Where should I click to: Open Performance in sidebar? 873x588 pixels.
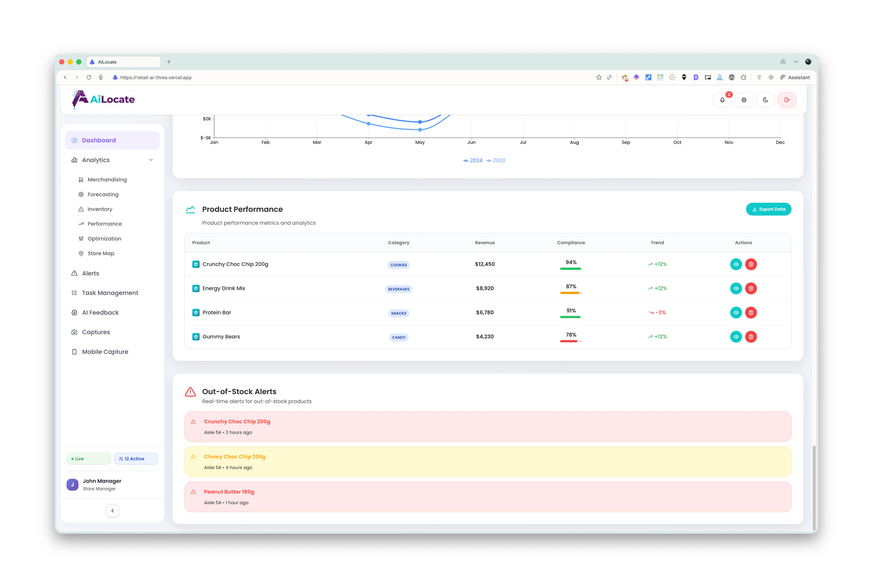click(104, 224)
